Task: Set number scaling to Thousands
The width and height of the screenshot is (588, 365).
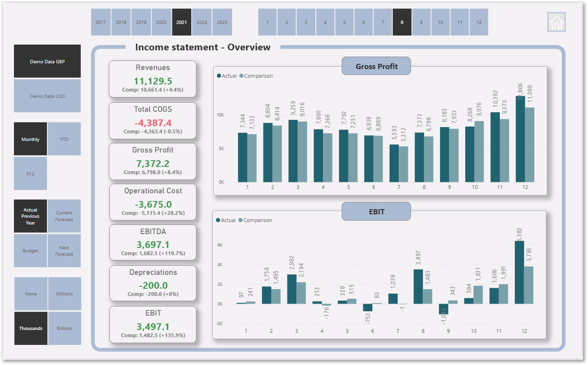Action: (x=31, y=328)
